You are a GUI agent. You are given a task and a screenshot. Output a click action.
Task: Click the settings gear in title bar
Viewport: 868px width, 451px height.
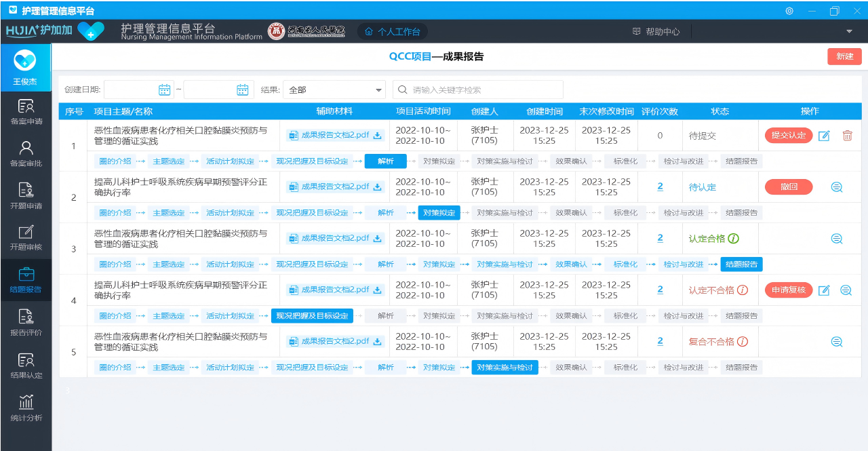click(x=789, y=11)
